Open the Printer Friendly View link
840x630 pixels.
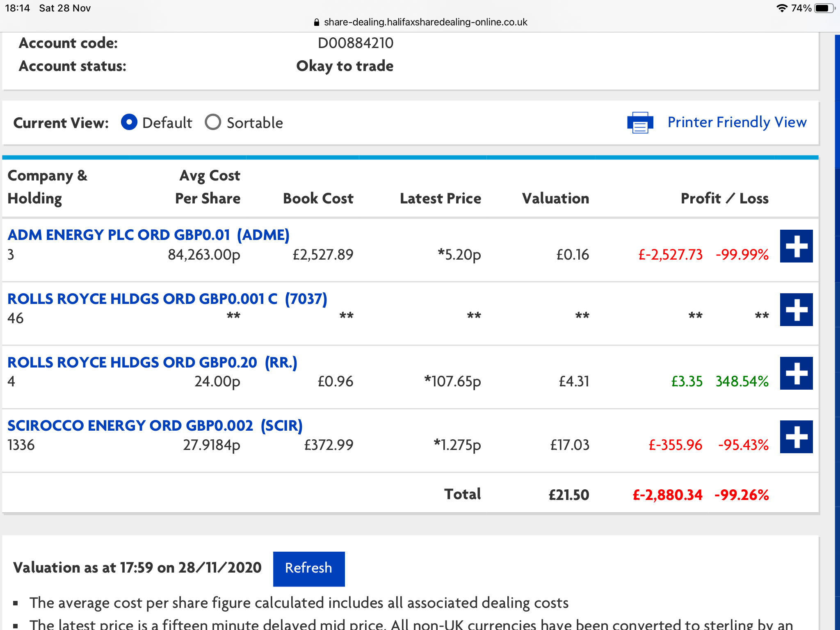click(737, 122)
